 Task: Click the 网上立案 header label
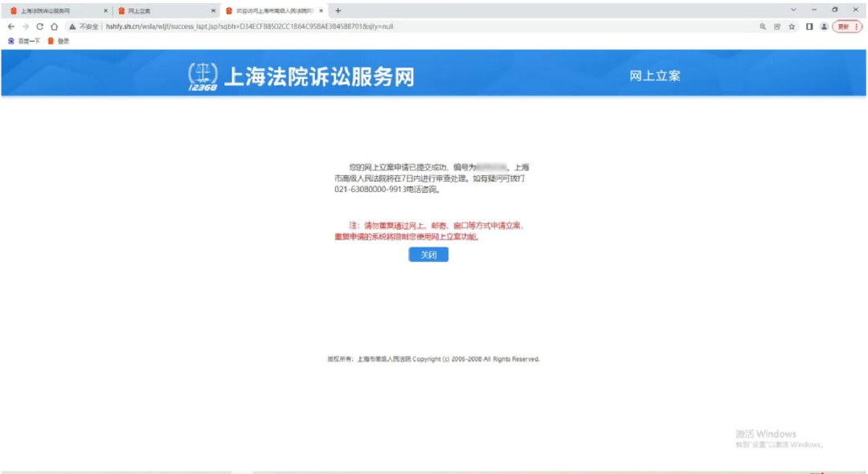654,76
